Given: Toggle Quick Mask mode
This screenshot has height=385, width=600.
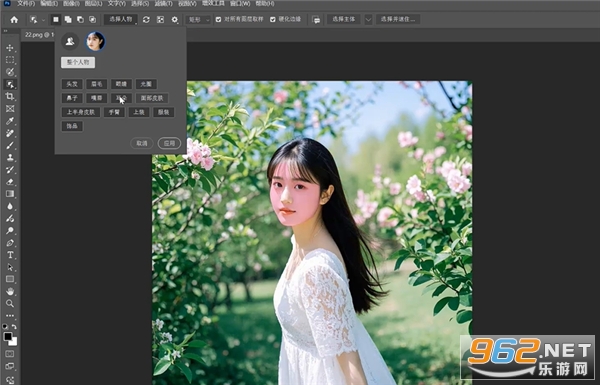Looking at the screenshot, I should (10, 354).
